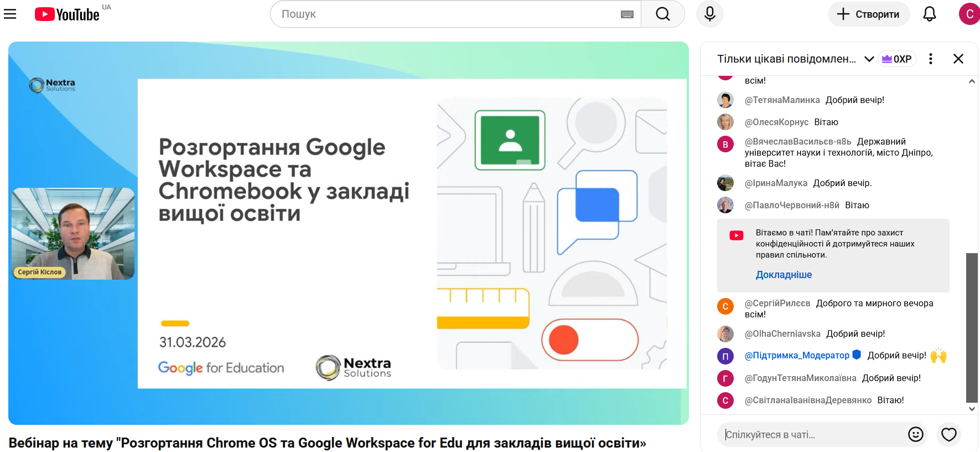Close the live chat panel
980x452 pixels.
pyautogui.click(x=958, y=59)
